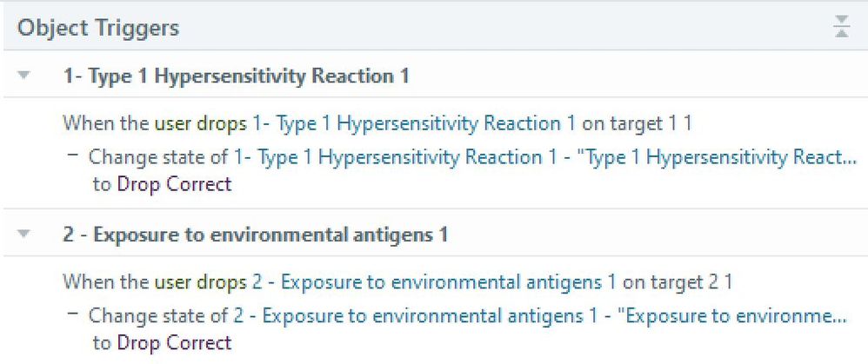Select the "2 - Exposure to environmental antigens 1" bold heading
The image size is (868, 364).
point(256,235)
